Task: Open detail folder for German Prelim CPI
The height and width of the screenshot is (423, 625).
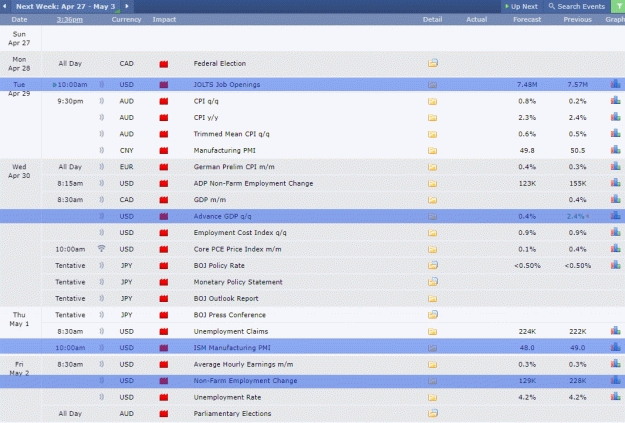Action: (x=432, y=167)
